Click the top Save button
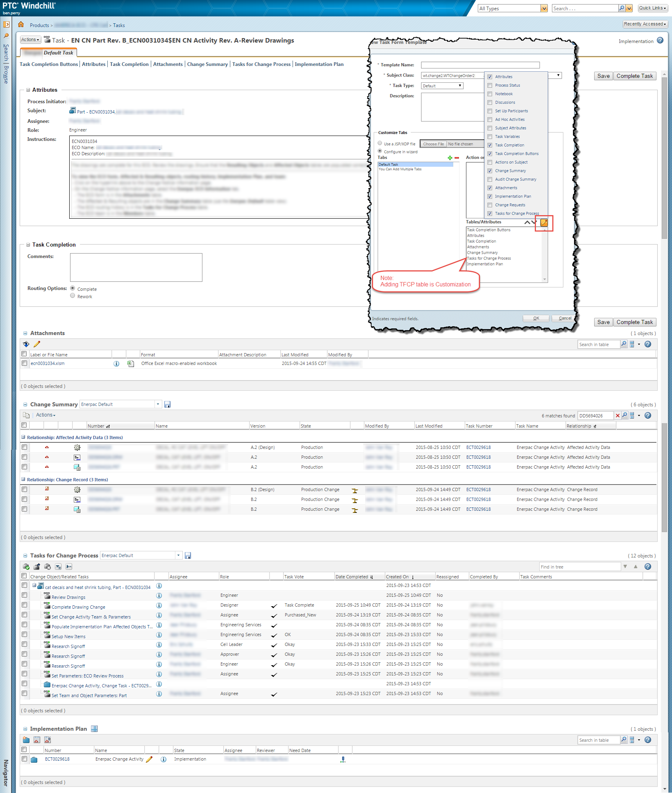 click(x=604, y=76)
